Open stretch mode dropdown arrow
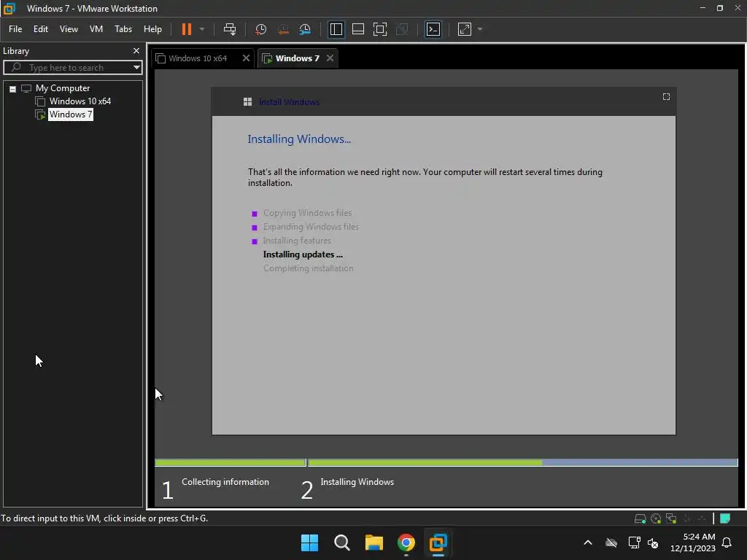This screenshot has width=747, height=560. (480, 29)
